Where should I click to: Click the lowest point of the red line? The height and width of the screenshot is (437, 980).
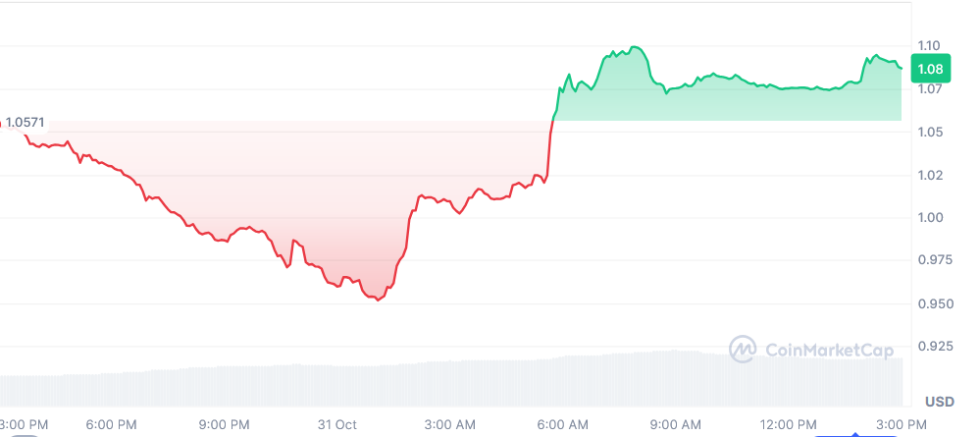coord(378,300)
